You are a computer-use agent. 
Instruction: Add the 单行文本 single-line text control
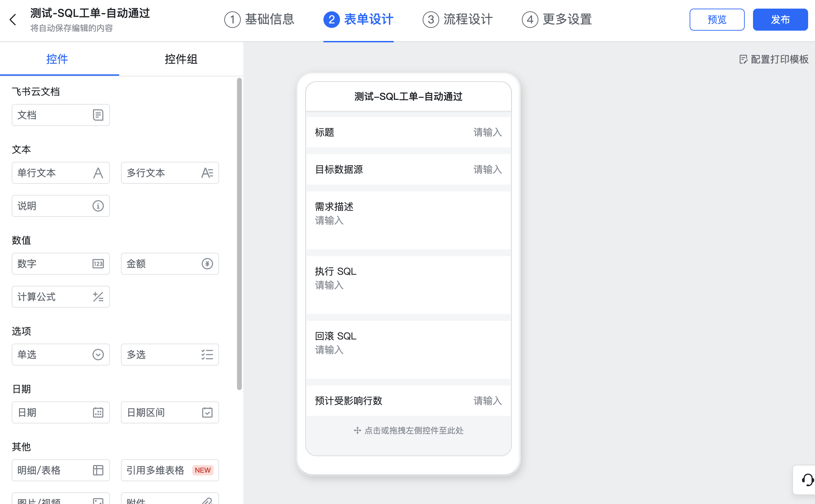tap(61, 173)
